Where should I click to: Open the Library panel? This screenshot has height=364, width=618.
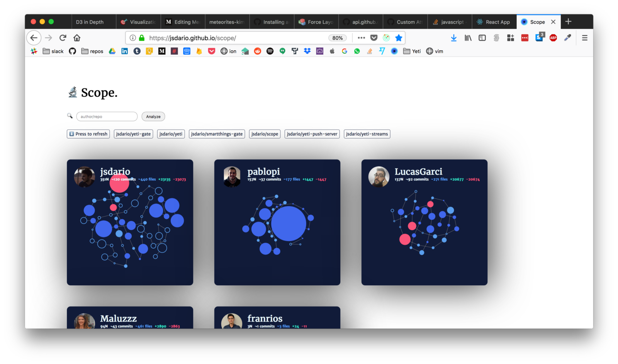[468, 38]
